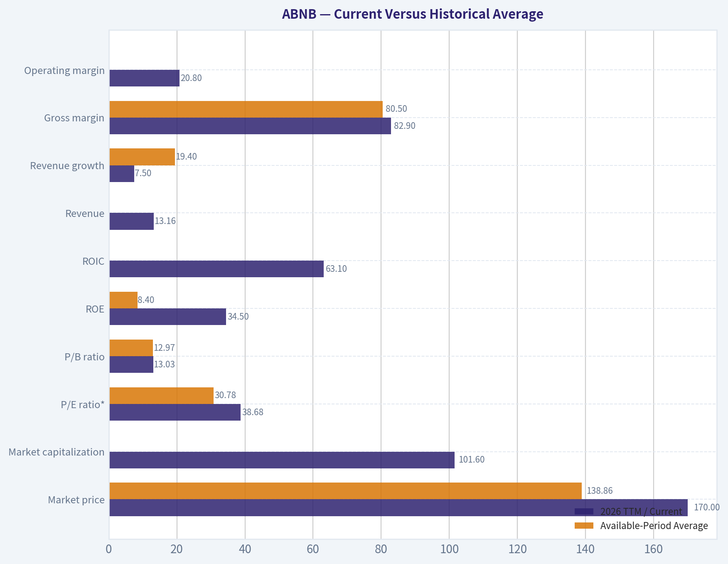Click the purple Gross margin current bar

click(x=250, y=126)
